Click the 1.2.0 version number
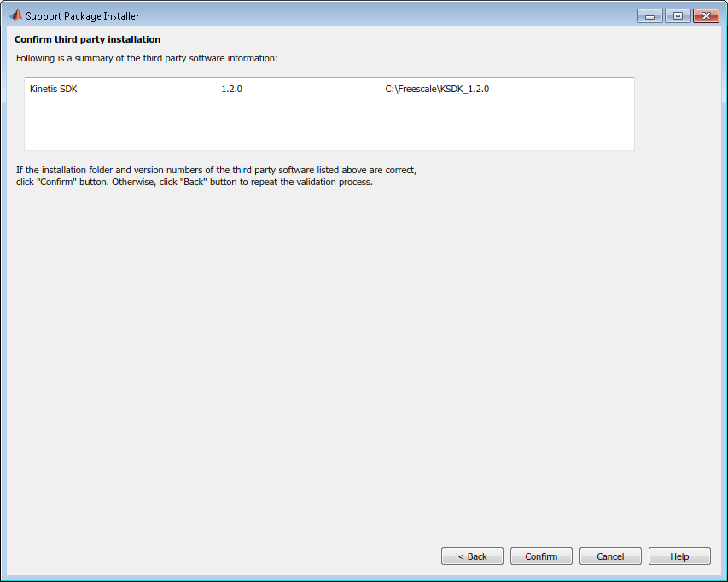728x582 pixels. click(231, 89)
